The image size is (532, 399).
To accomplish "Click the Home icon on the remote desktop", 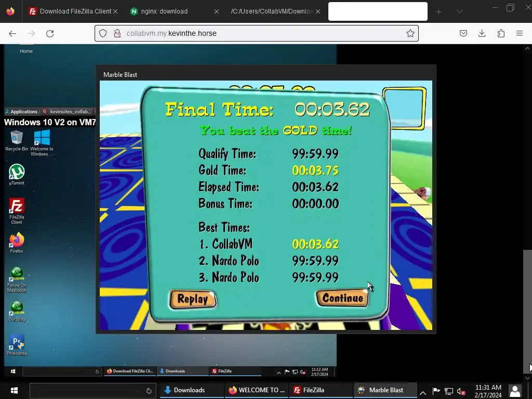I will coord(26,49).
